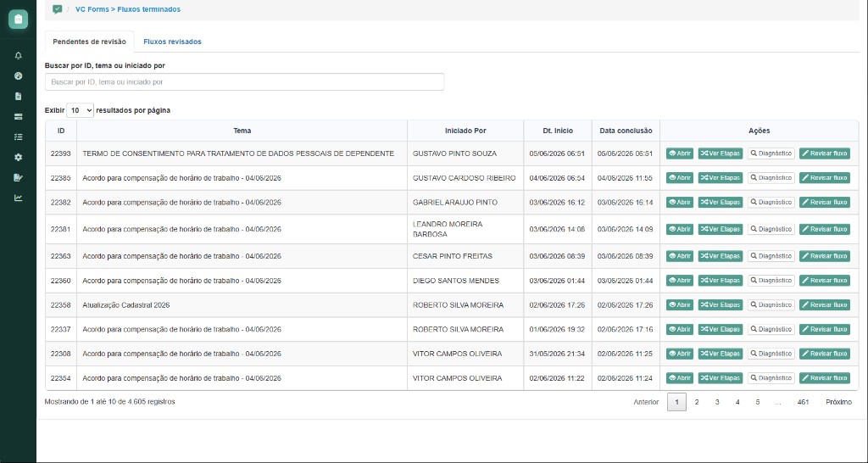This screenshot has height=463, width=868.
Task: Click Diagnóstico for flow 22382
Action: (x=771, y=202)
